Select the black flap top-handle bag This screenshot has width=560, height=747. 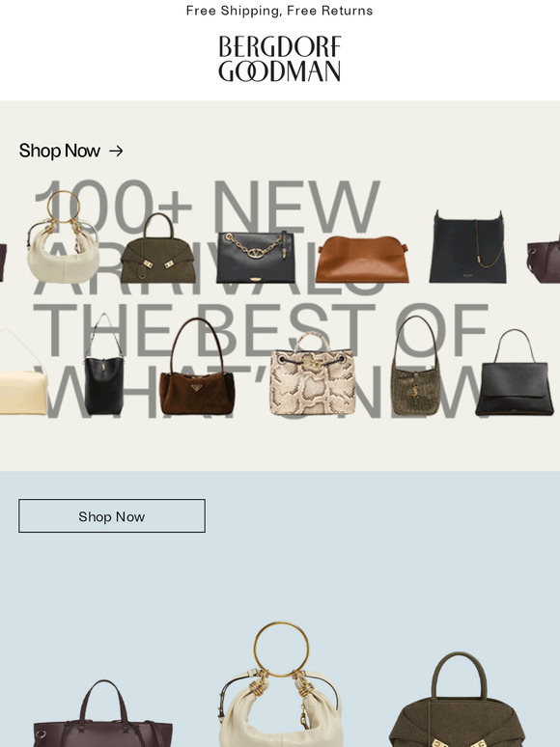(515, 373)
